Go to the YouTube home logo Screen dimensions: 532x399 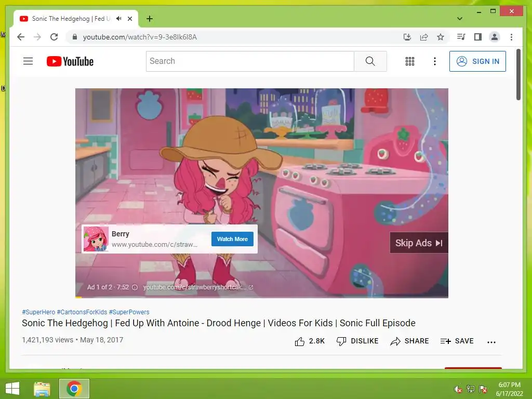click(70, 61)
